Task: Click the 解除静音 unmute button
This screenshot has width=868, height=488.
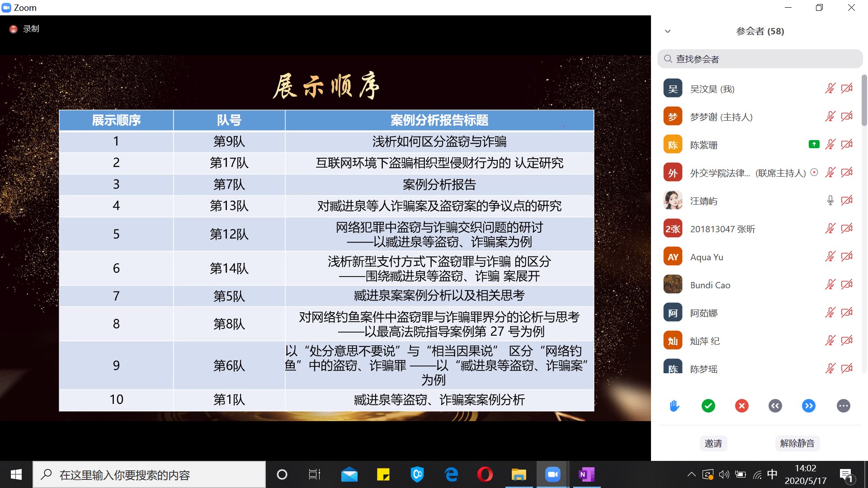Action: click(797, 443)
